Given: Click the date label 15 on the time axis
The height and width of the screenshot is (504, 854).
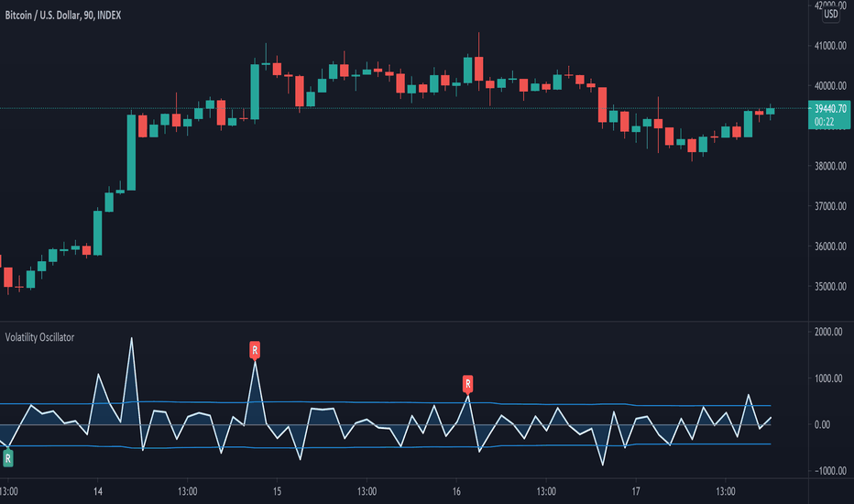Looking at the screenshot, I should click(x=277, y=491).
